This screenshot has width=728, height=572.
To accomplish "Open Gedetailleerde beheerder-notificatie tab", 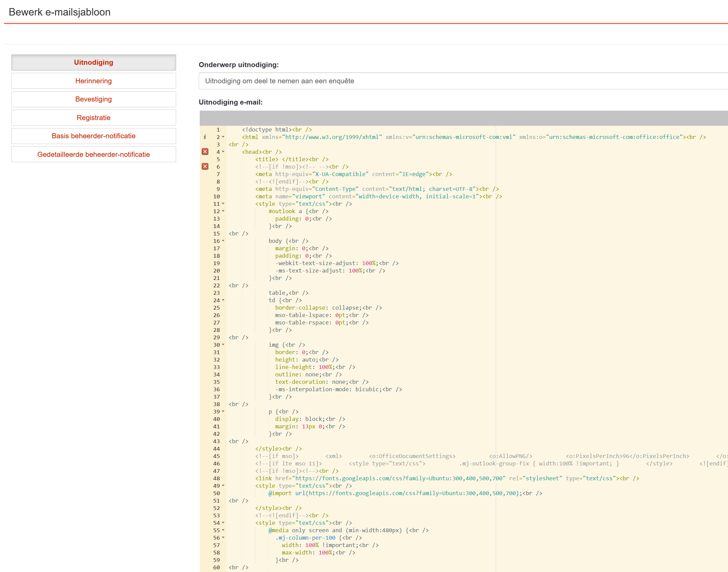I will (93, 154).
